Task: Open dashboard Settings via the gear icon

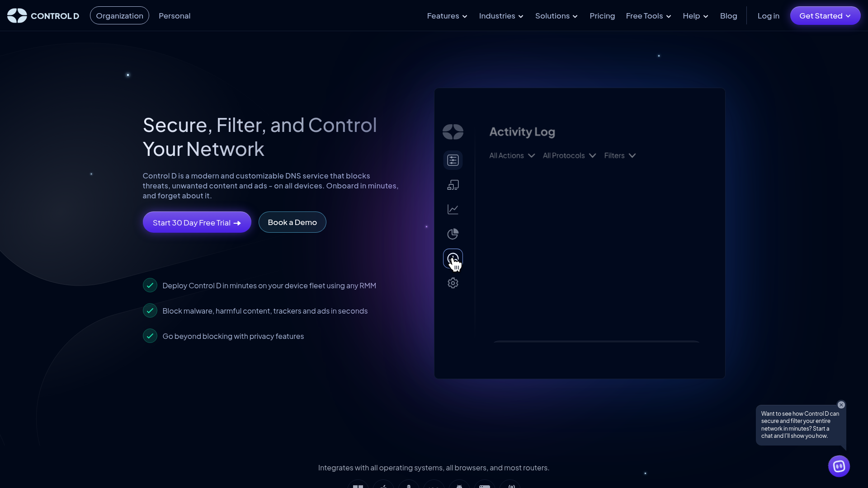Action: tap(453, 283)
